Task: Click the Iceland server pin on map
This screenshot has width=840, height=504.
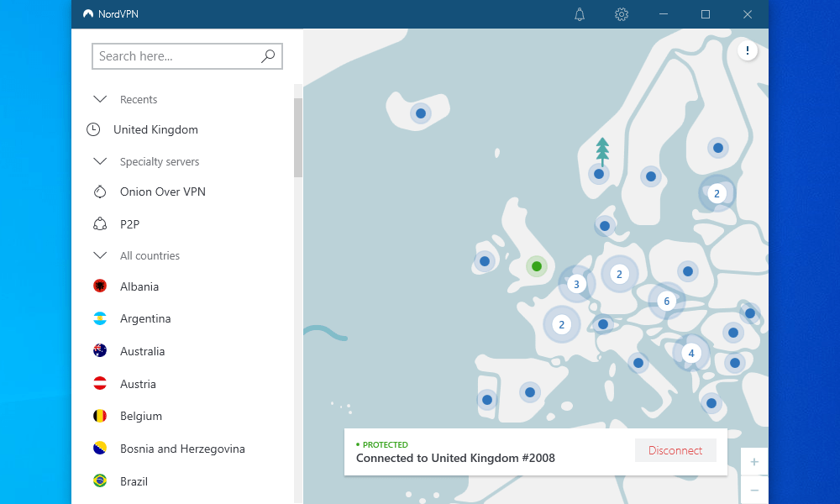Action: [x=421, y=113]
